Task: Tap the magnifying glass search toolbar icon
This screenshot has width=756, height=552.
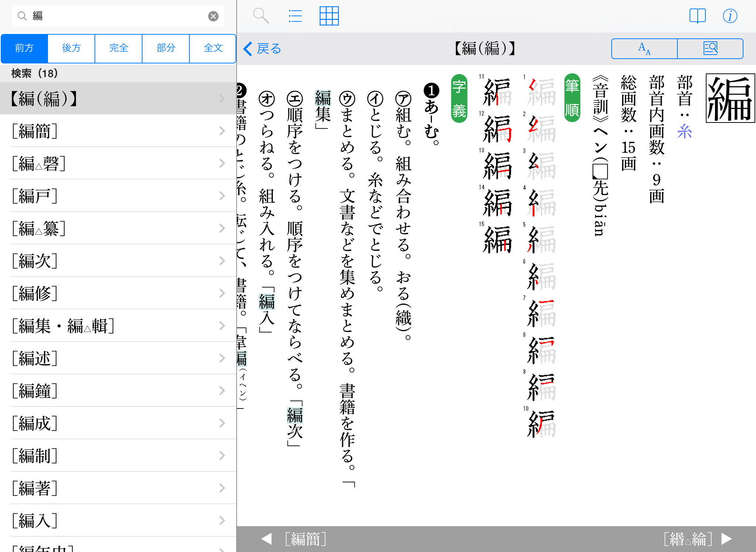Action: tap(261, 16)
